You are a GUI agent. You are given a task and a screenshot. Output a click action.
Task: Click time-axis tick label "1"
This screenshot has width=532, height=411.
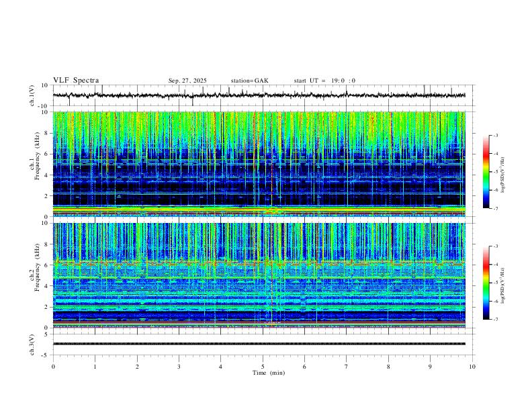tap(95, 367)
